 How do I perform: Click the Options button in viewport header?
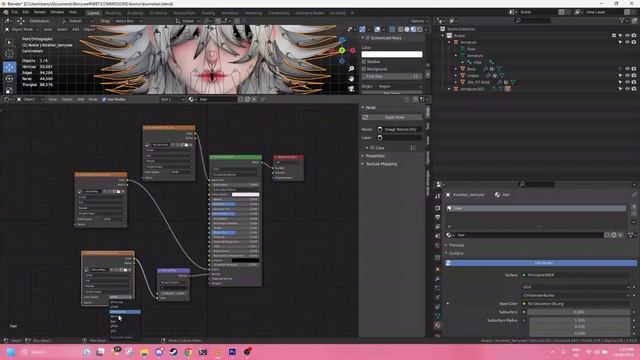[x=419, y=21]
